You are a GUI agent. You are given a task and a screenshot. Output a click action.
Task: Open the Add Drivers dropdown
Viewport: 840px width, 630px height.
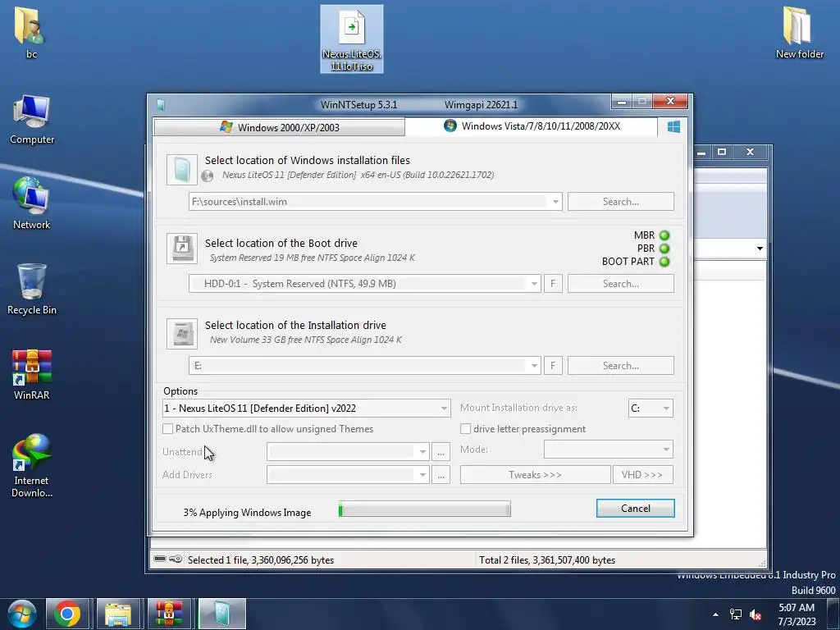click(348, 475)
